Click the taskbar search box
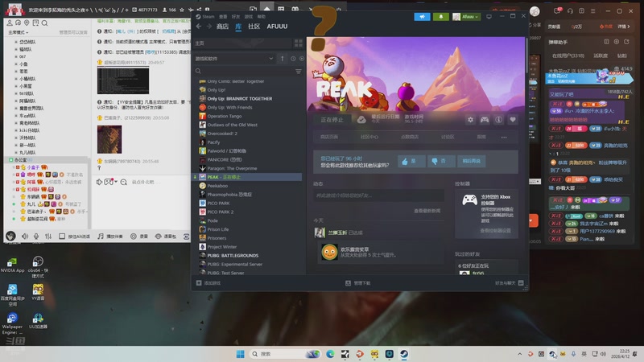Image resolution: width=644 pixels, height=362 pixels. tap(286, 354)
